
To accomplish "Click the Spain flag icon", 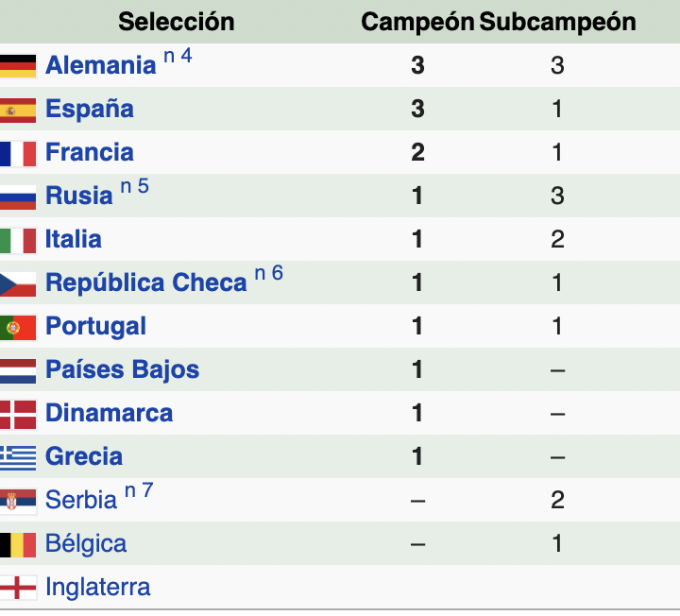I will coord(18,111).
